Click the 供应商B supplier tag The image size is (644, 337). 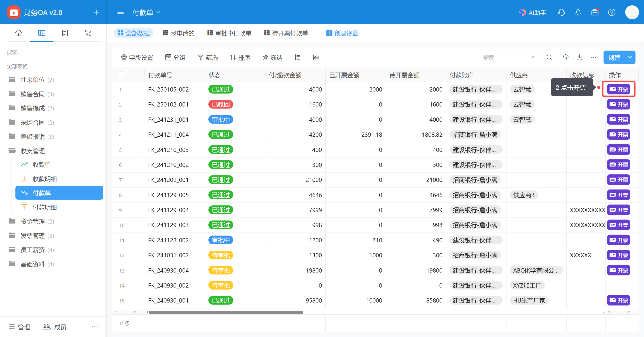pyautogui.click(x=524, y=195)
